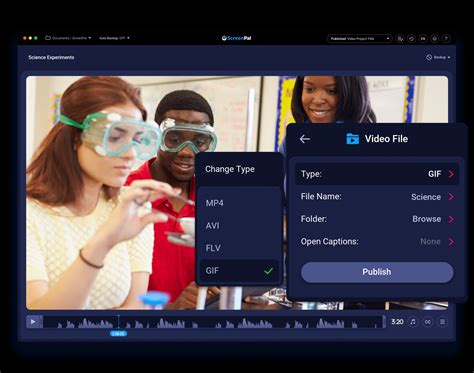Click the undo icon in top toolbar
This screenshot has height=373, width=474.
[x=412, y=39]
